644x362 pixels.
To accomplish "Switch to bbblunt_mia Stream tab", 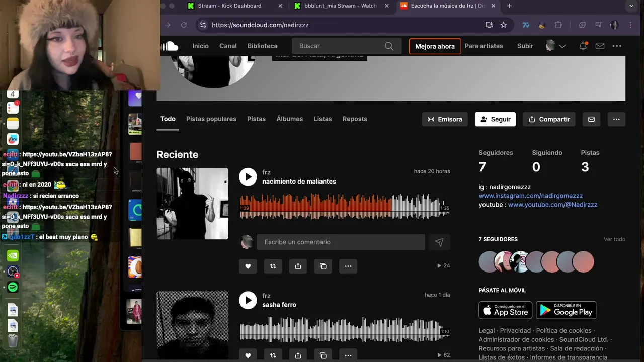I will (x=341, y=6).
